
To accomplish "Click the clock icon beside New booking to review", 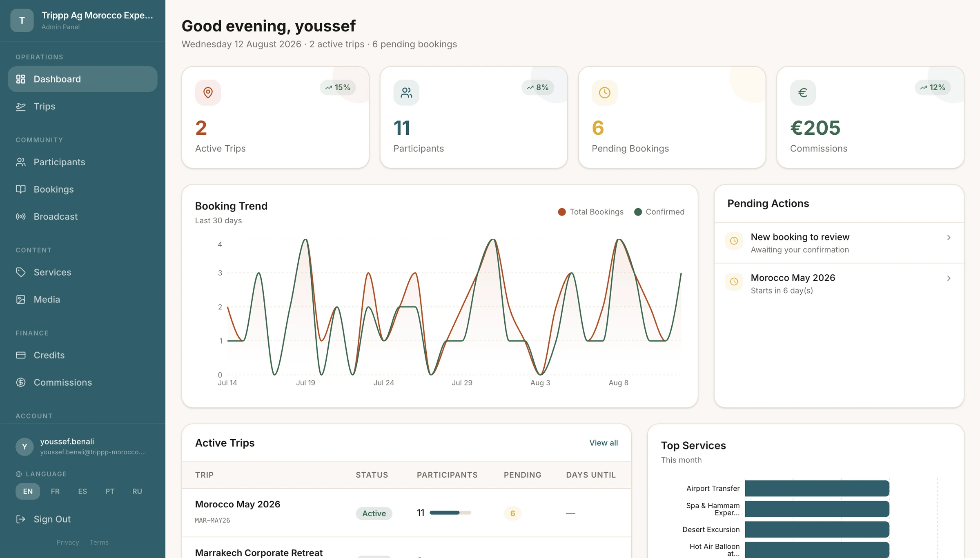I will [734, 241].
